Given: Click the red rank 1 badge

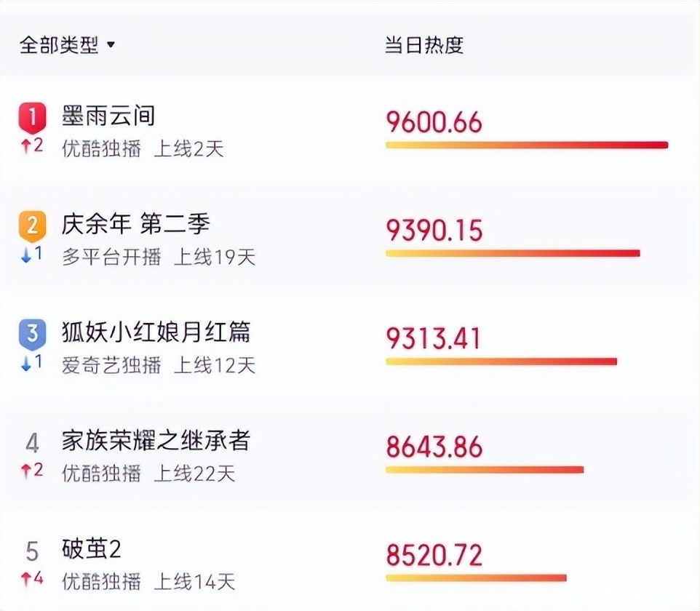Looking at the screenshot, I should (x=32, y=116).
